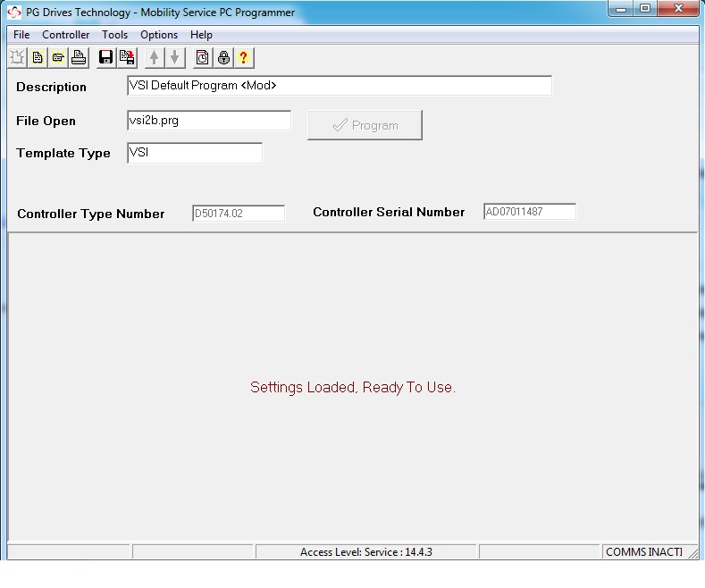Screen dimensions: 705x588
Task: Open the Help menu
Action: coord(201,35)
